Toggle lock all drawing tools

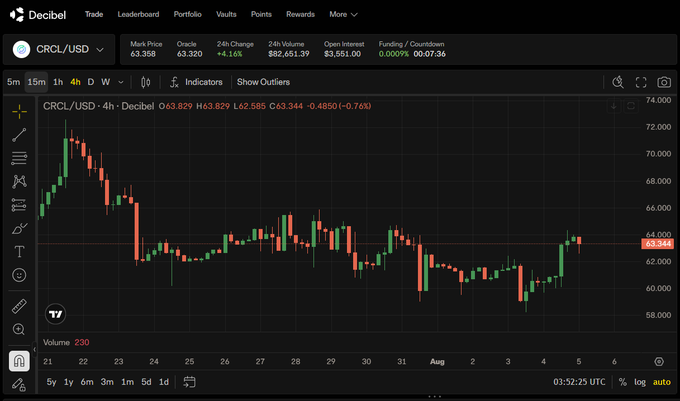pos(19,384)
